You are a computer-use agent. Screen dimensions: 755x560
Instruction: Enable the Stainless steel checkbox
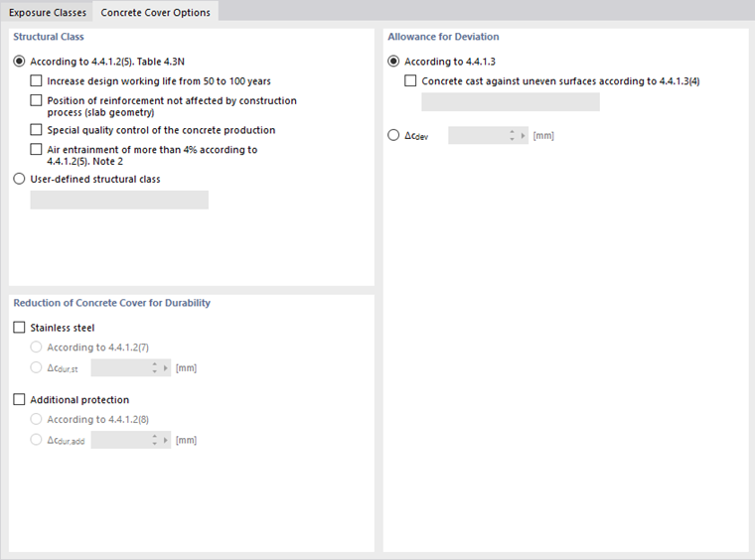click(x=20, y=328)
